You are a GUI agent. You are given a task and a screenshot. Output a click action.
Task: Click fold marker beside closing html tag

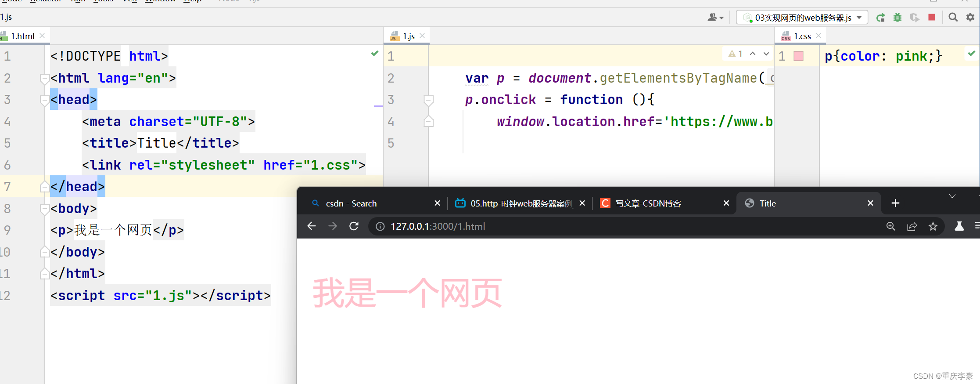tap(44, 274)
